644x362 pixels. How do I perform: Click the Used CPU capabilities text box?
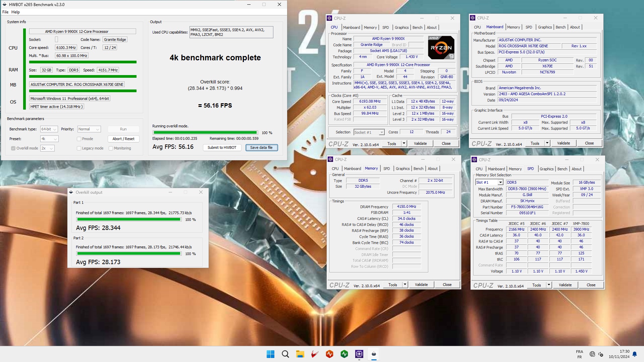231,32
